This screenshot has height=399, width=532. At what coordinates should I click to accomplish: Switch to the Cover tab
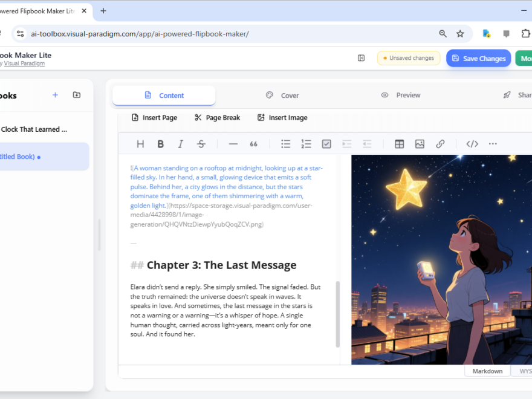tap(282, 95)
